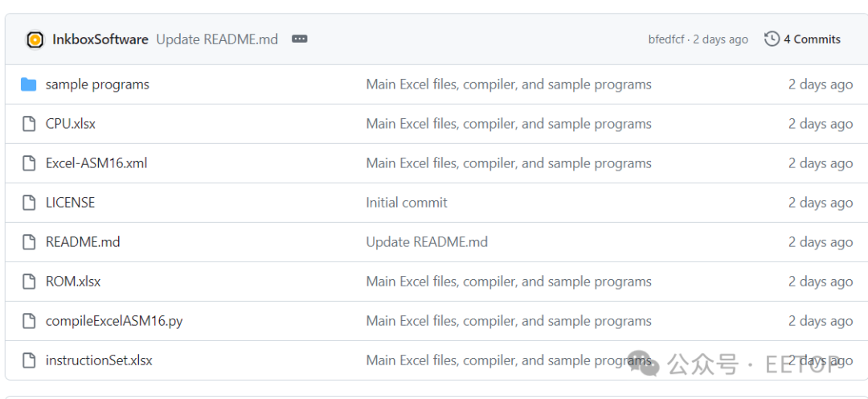The height and width of the screenshot is (399, 868).
Task: Open the sample programs folder
Action: [97, 84]
